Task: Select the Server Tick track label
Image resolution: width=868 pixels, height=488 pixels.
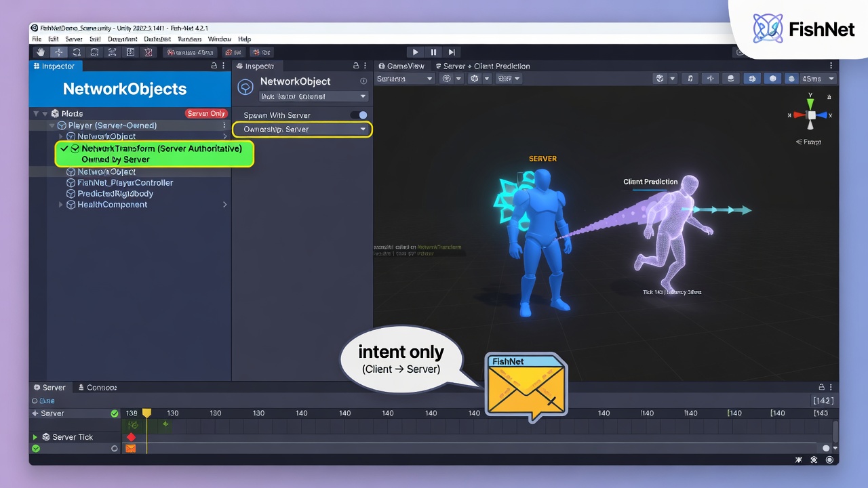Action: pos(73,437)
